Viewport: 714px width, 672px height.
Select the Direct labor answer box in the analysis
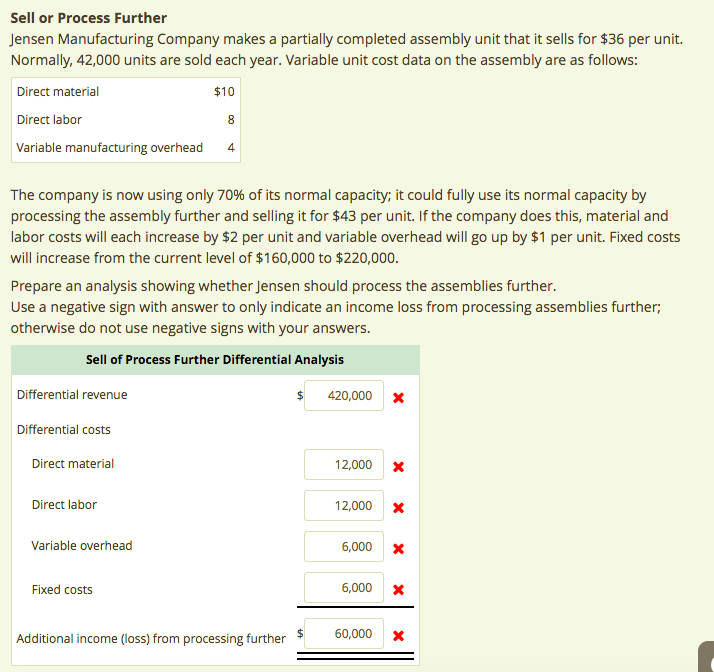pos(344,506)
